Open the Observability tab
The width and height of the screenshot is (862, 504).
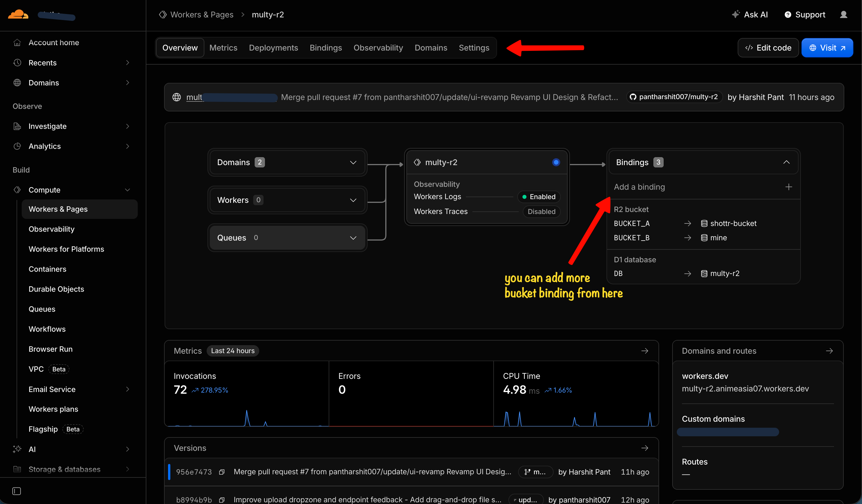click(378, 48)
